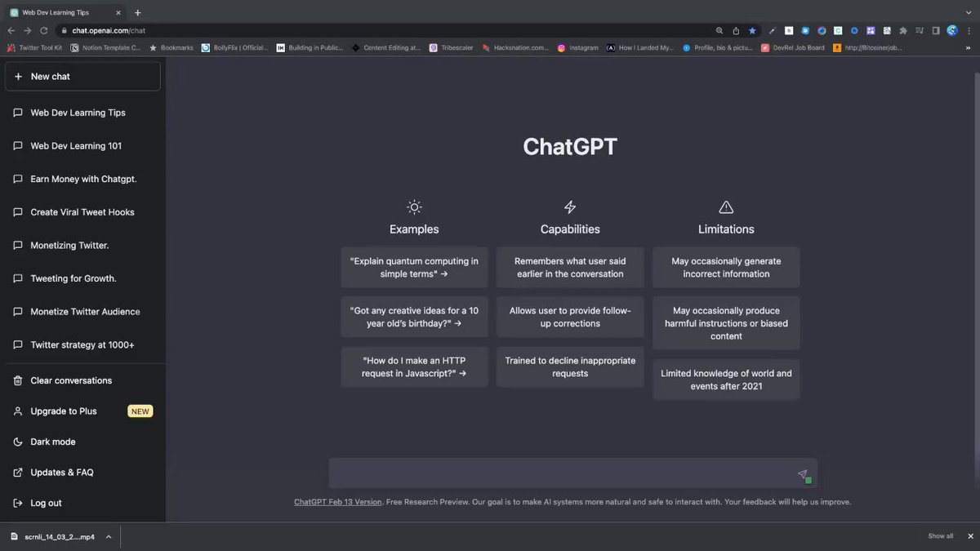Click the address bar URL chat.openai.com/chat
The image size is (980, 551).
tap(109, 30)
